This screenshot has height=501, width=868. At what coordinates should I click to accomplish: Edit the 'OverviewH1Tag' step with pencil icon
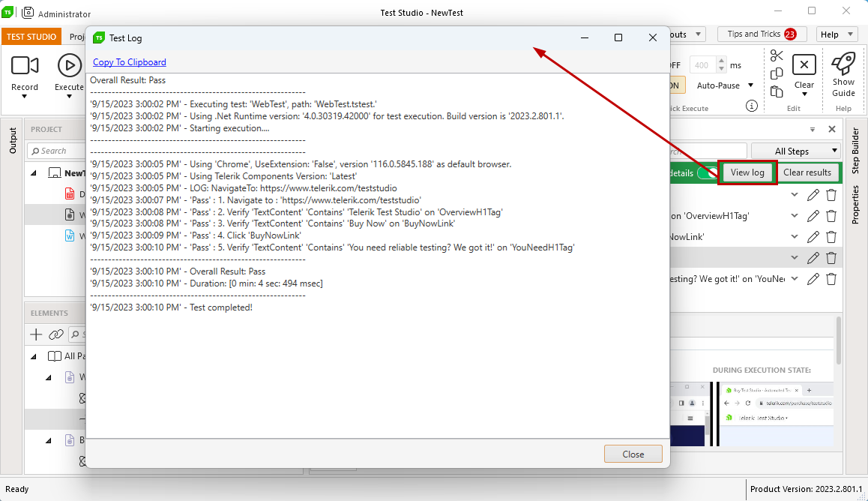coord(813,216)
